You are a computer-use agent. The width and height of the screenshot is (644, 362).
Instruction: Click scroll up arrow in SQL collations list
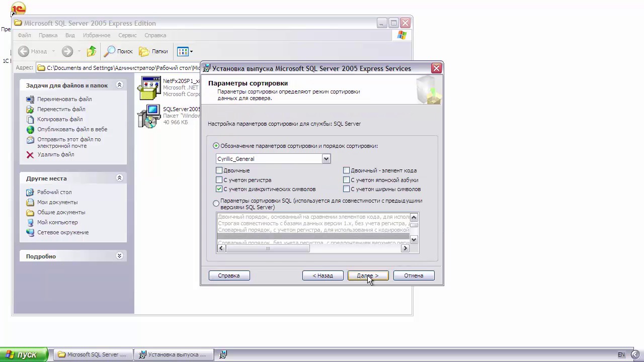(x=414, y=217)
